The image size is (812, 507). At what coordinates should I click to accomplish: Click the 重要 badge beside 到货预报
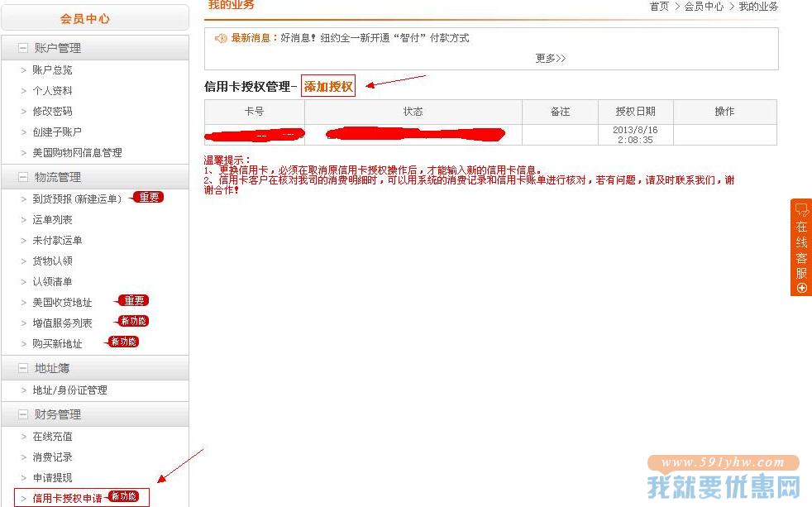pos(148,198)
